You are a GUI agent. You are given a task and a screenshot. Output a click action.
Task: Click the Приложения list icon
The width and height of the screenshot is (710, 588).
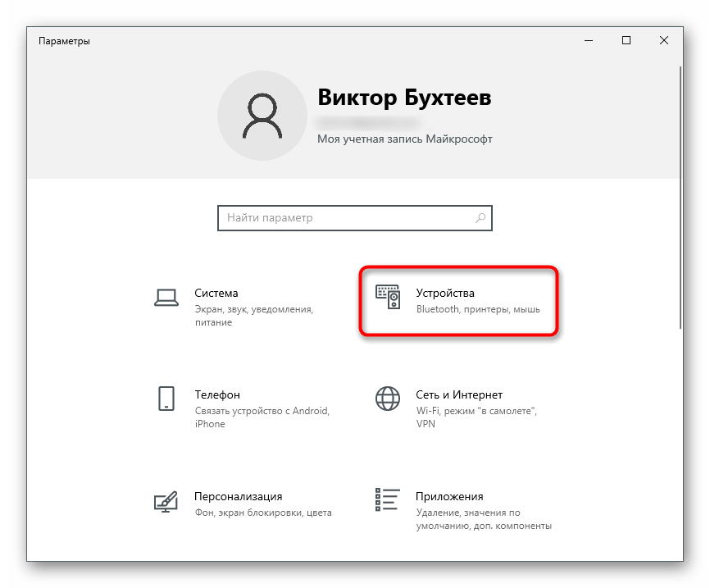(x=387, y=500)
